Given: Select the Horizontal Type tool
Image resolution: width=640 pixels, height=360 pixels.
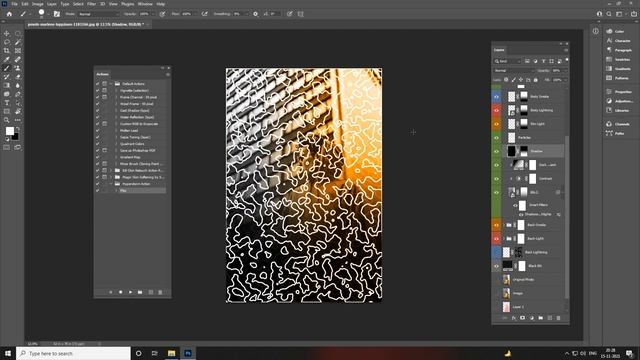Looking at the screenshot, I should (7, 103).
